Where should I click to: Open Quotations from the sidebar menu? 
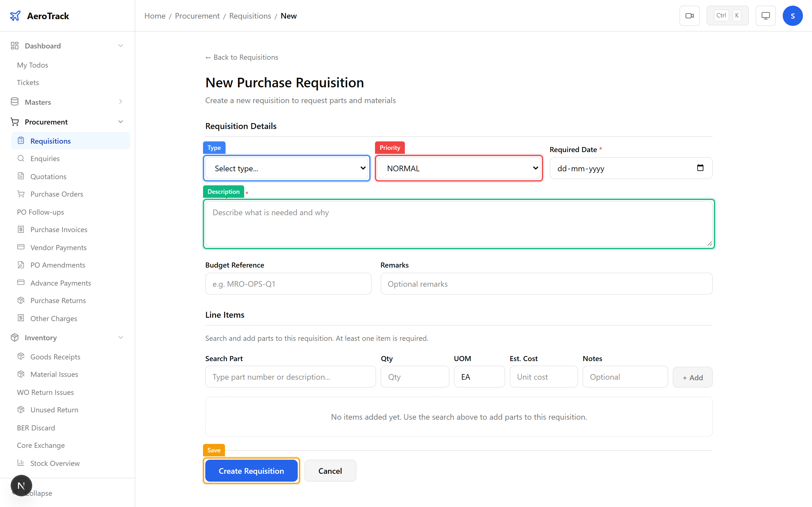[48, 176]
